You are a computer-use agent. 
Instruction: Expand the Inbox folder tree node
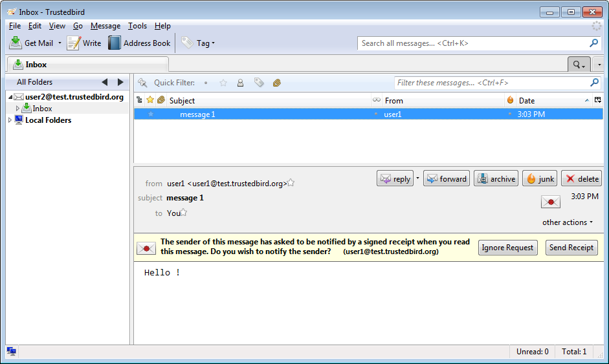(18, 109)
